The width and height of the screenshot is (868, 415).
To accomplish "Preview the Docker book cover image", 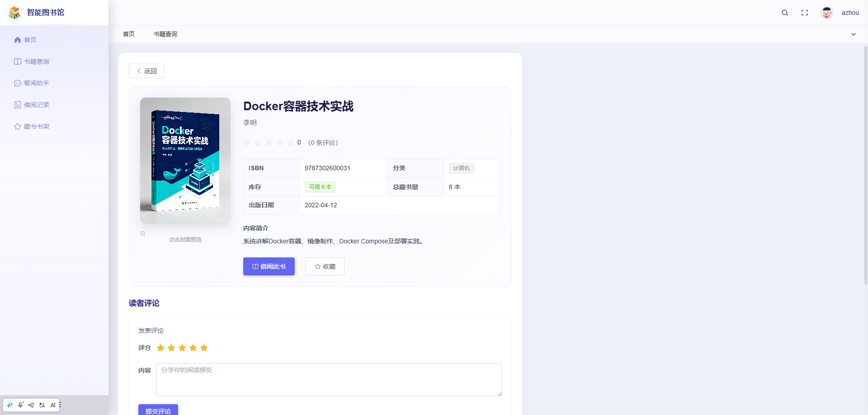I will coord(185,161).
